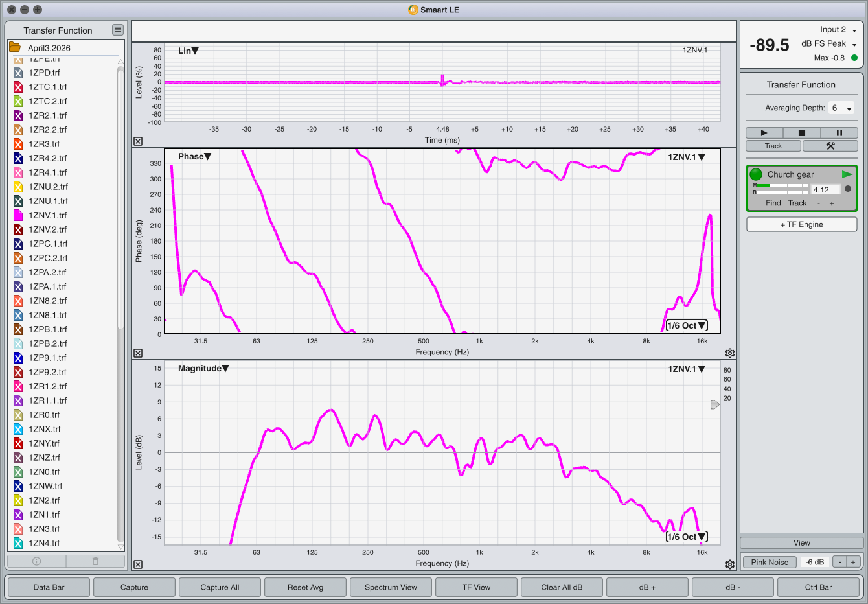The image size is (868, 604).
Task: Open the Lin scale dropdown
Action: tap(188, 51)
